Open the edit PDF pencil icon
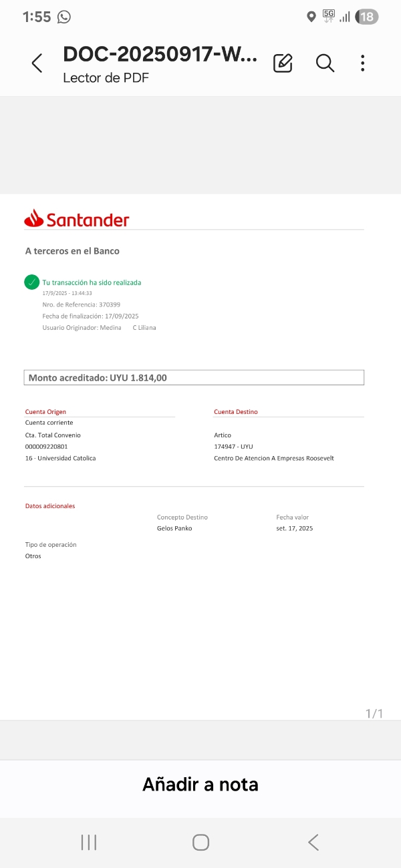This screenshot has width=401, height=868. [x=283, y=63]
